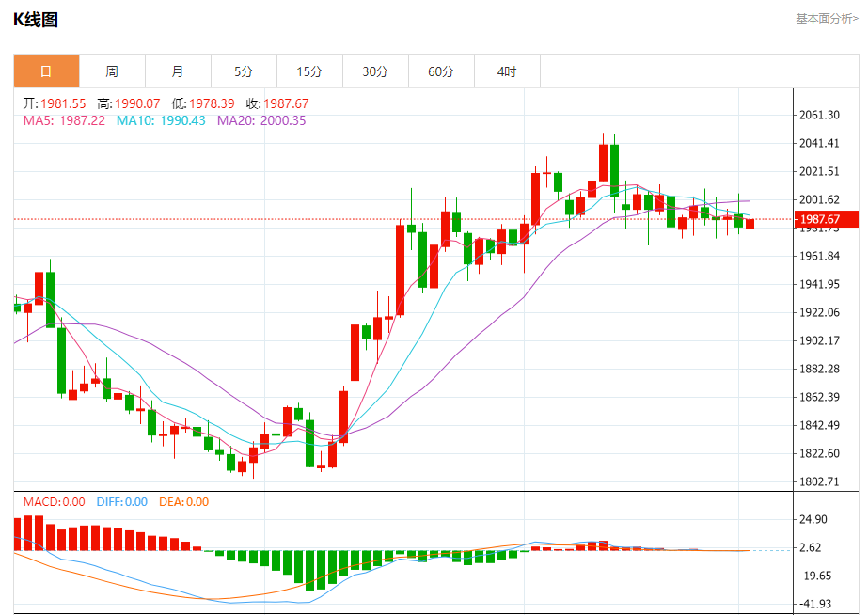
Task: Click the 1941.95 price axis label
Action: click(819, 285)
